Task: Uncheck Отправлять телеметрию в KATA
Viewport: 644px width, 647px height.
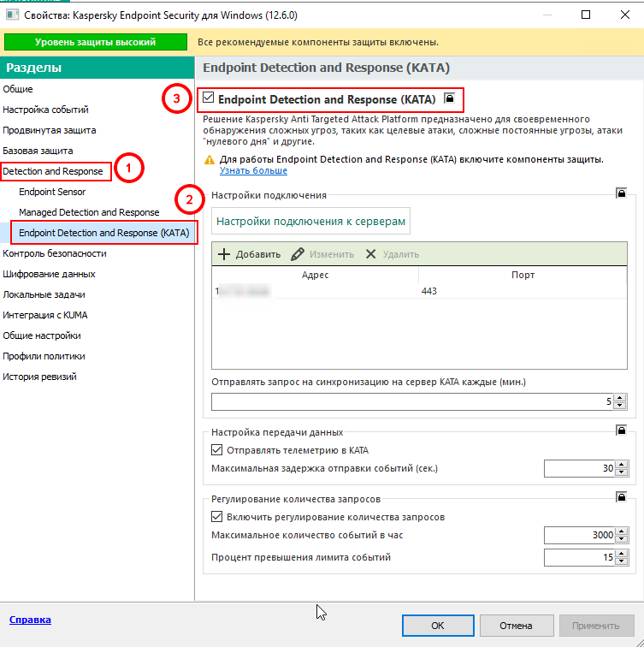Action: pos(217,450)
